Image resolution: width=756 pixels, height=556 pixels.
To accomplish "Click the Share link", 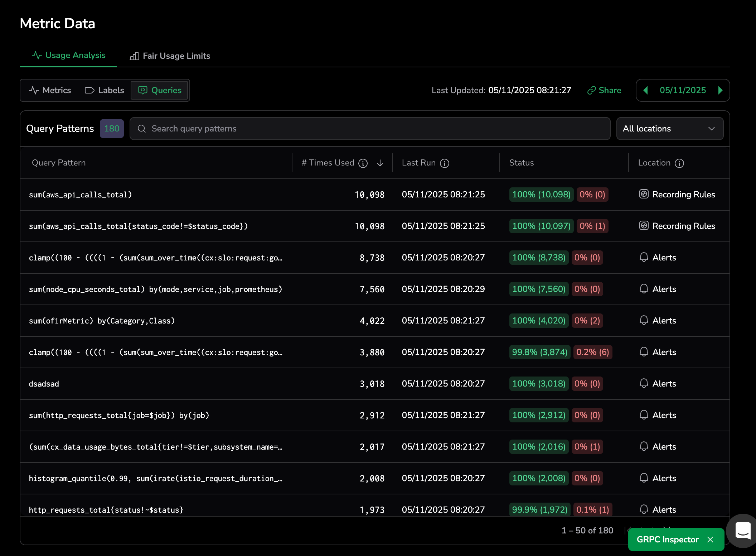I will coord(604,90).
